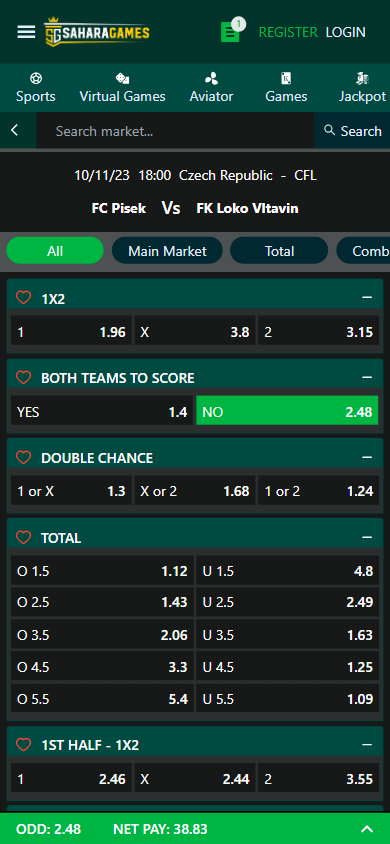The image size is (390, 844).
Task: Switch to the Main Market tab
Action: 167,251
